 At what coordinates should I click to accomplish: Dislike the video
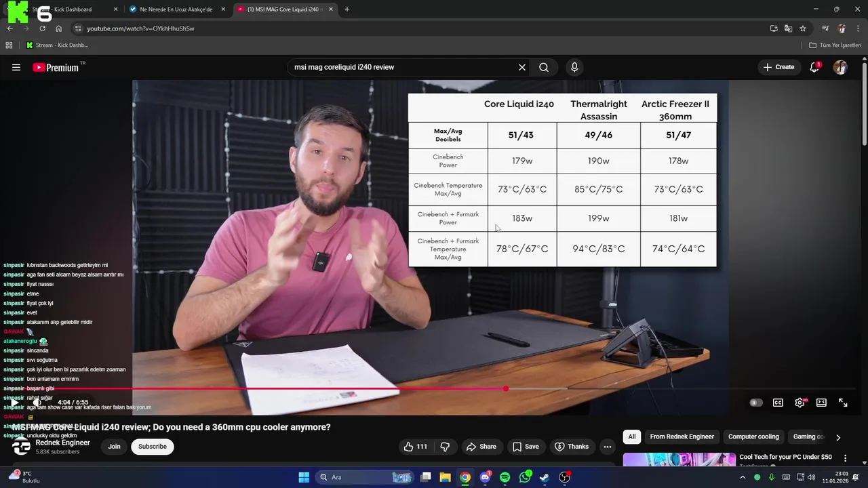click(445, 447)
